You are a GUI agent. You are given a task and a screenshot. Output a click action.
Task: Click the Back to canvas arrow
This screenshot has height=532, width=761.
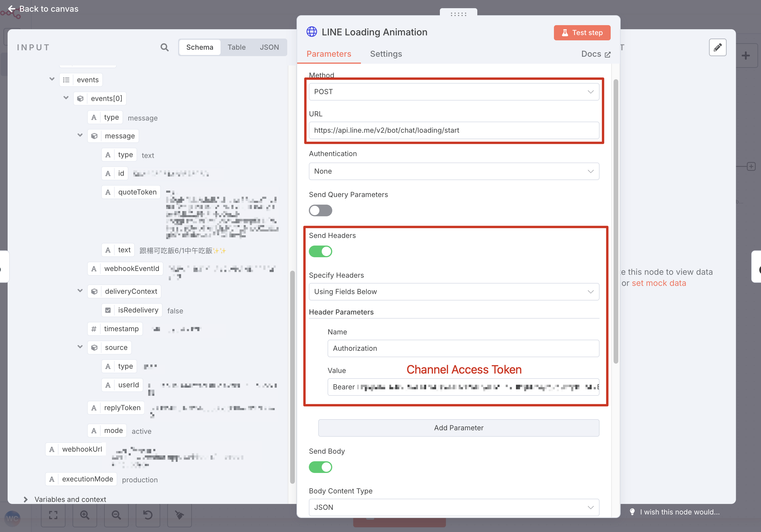pos(12,9)
